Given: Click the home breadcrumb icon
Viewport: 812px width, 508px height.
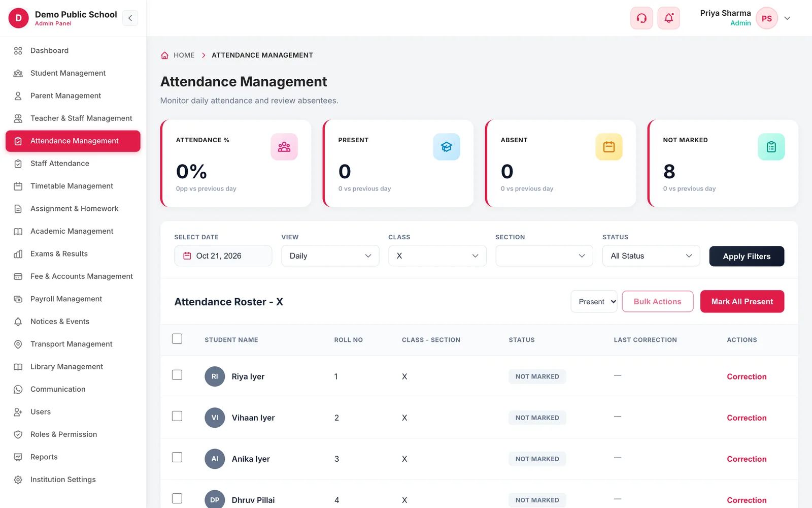Looking at the screenshot, I should pyautogui.click(x=164, y=55).
